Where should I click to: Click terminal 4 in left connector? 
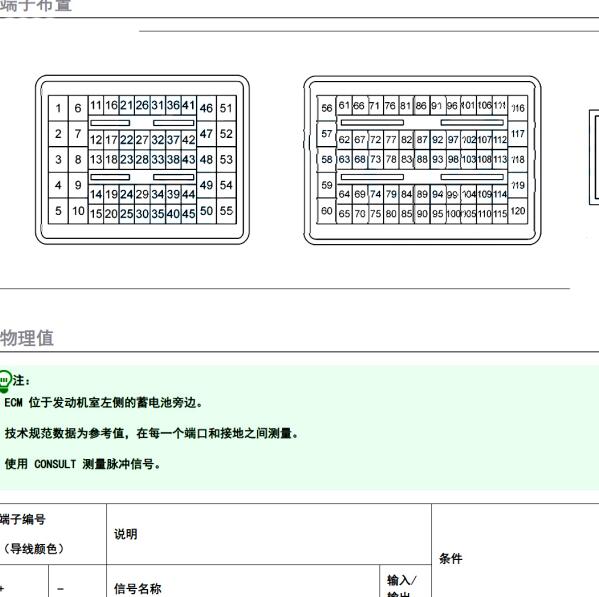click(58, 185)
